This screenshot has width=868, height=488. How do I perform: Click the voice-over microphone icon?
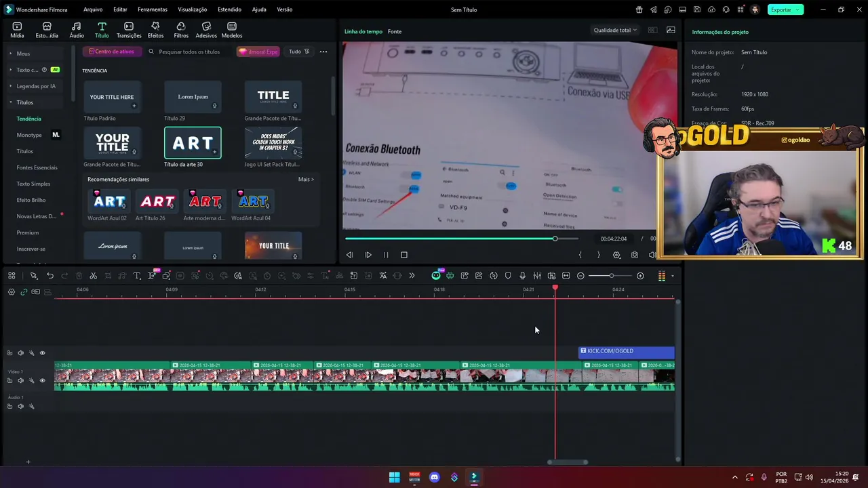click(522, 276)
